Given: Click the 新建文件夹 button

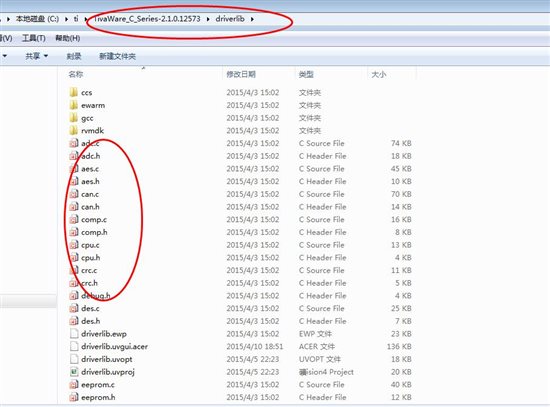Looking at the screenshot, I should coord(117,56).
